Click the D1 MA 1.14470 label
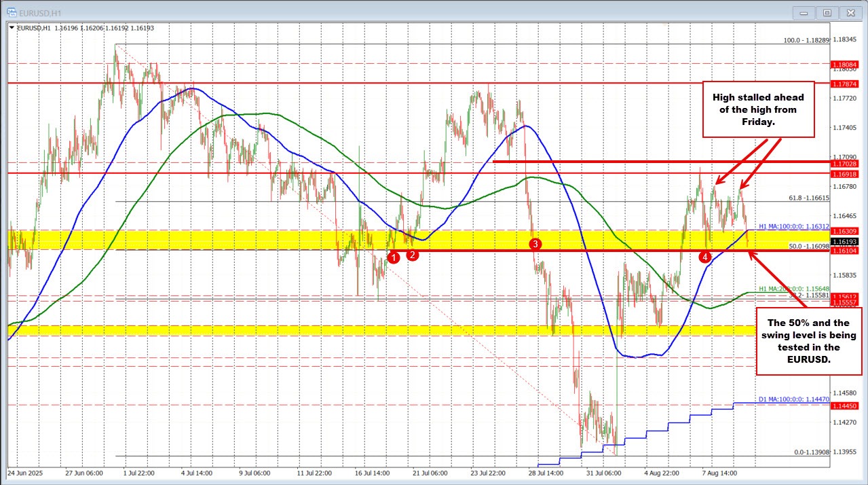Viewport: 868px width, 485px height. click(791, 400)
